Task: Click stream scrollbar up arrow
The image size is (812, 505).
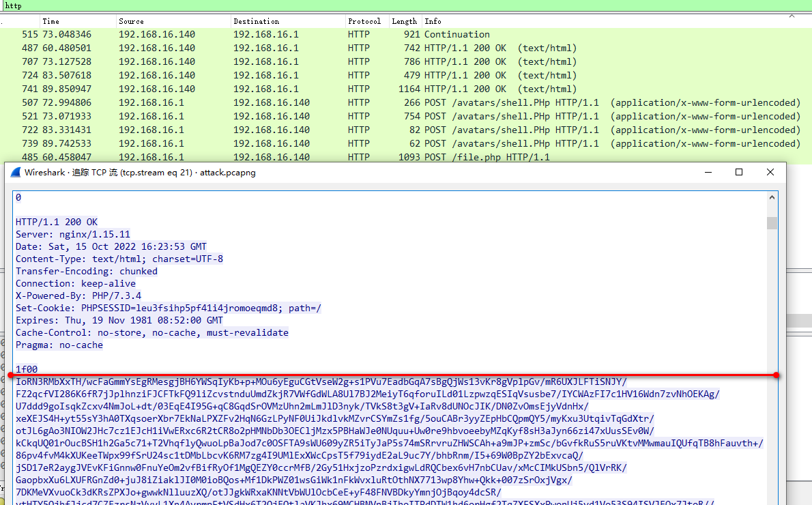Action: (x=772, y=197)
